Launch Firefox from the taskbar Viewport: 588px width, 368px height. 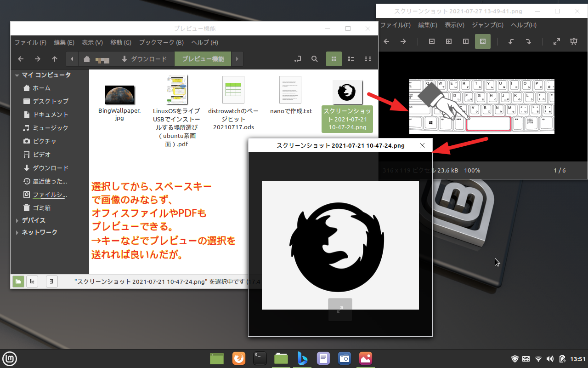[238, 358]
